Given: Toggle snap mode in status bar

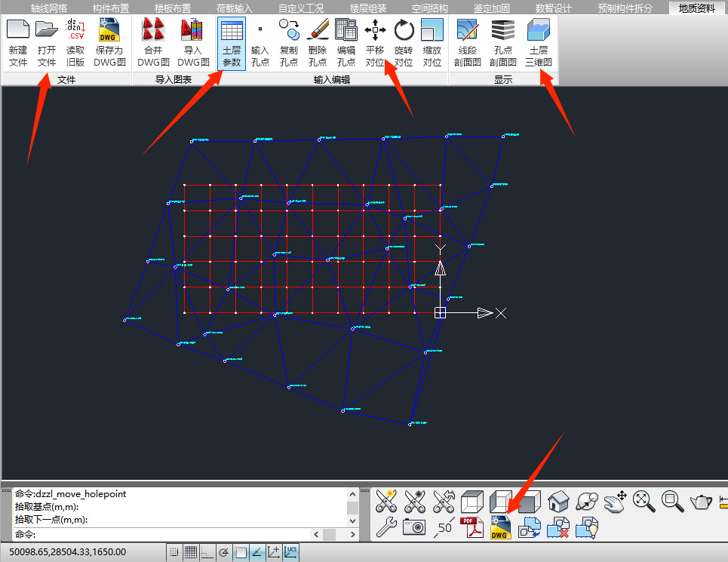Looking at the screenshot, I should click(174, 552).
